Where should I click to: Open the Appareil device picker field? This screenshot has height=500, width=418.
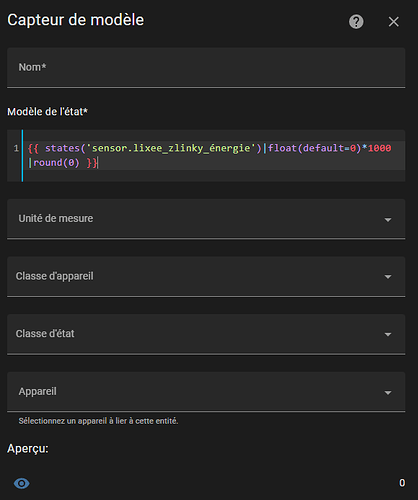pyautogui.click(x=206, y=392)
